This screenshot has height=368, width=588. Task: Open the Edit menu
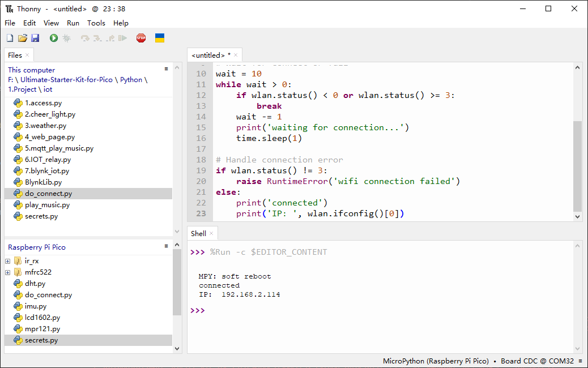pyautogui.click(x=29, y=23)
